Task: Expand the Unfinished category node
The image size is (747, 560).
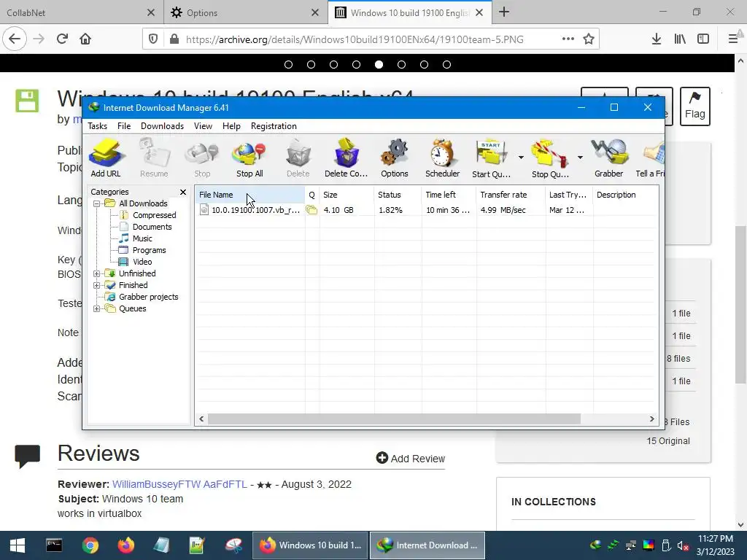Action: click(97, 274)
